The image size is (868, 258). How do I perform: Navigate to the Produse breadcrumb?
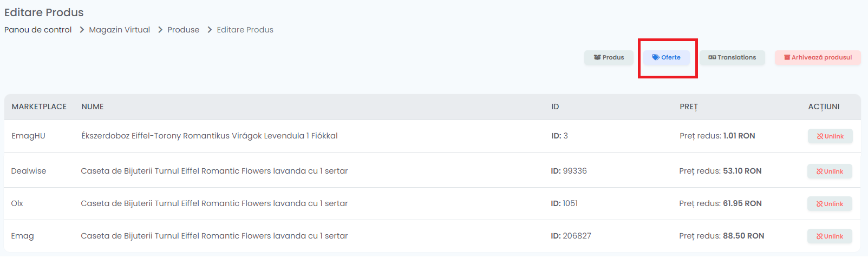pyautogui.click(x=184, y=30)
